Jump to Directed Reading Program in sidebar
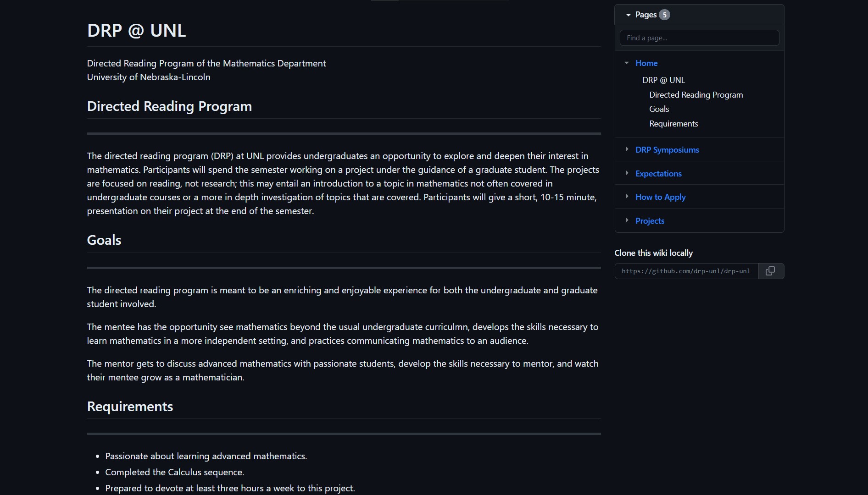The image size is (868, 495). pyautogui.click(x=696, y=95)
